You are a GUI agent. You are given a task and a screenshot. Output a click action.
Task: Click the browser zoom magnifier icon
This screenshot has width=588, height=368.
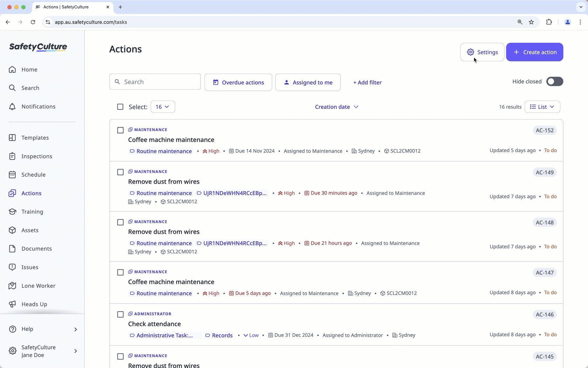(x=520, y=22)
